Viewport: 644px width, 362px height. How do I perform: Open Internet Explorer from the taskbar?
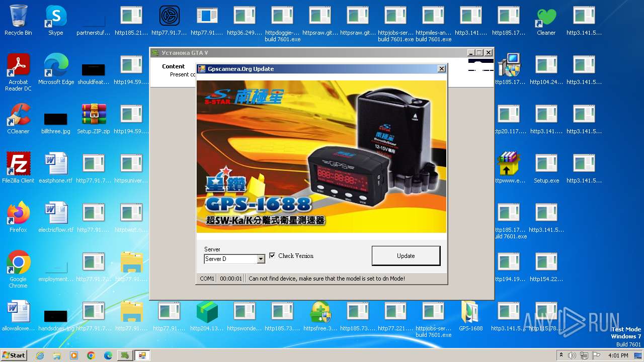pyautogui.click(x=40, y=355)
